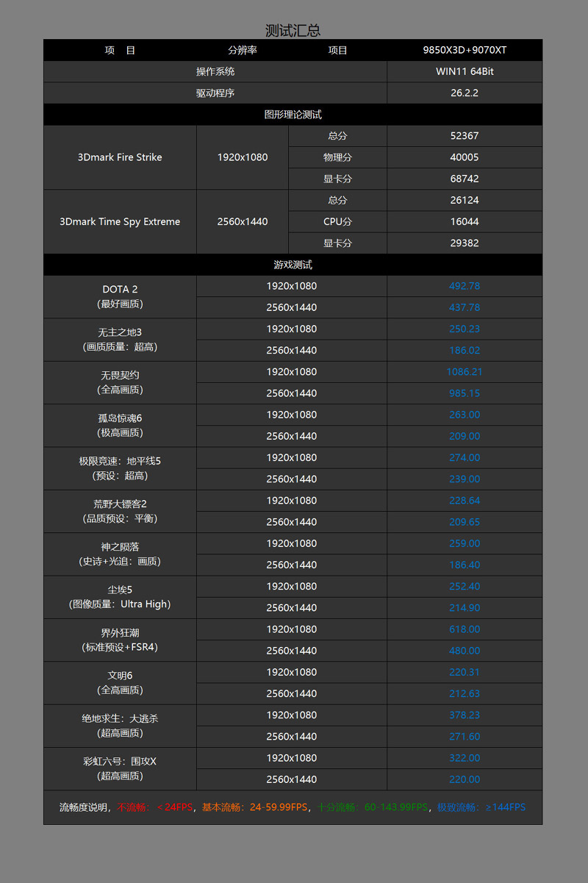This screenshot has width=588, height=883.
Task: Click 彩虹六号:围攻X result 322.00
Action: (465, 758)
